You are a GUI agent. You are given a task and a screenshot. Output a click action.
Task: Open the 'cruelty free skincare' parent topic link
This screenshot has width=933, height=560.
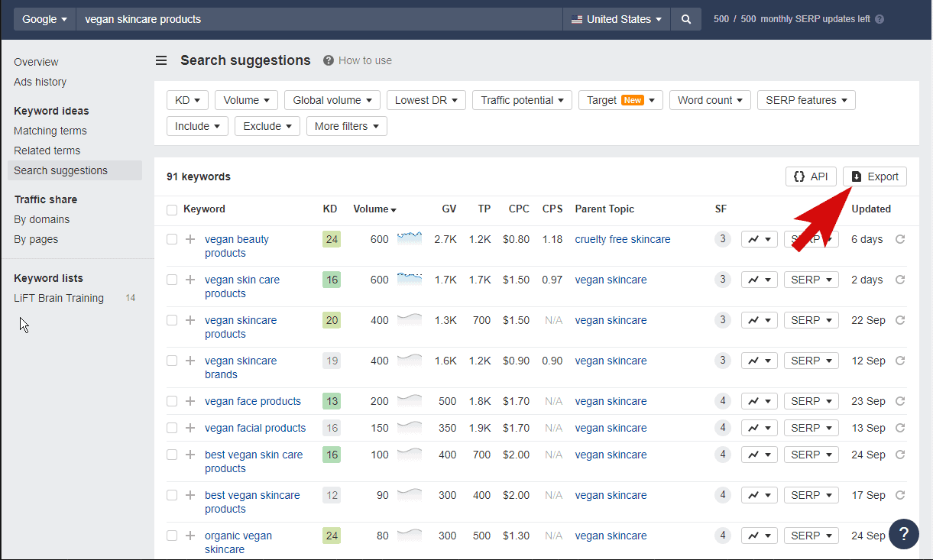[623, 239]
